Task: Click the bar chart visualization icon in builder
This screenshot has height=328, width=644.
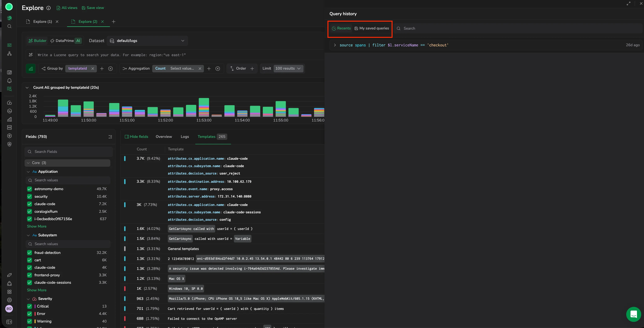Action: (x=31, y=69)
